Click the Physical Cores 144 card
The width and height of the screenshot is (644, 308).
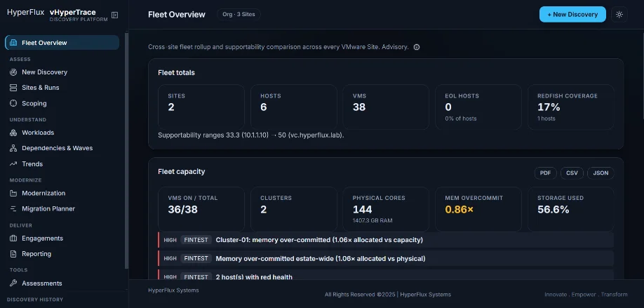386,210
